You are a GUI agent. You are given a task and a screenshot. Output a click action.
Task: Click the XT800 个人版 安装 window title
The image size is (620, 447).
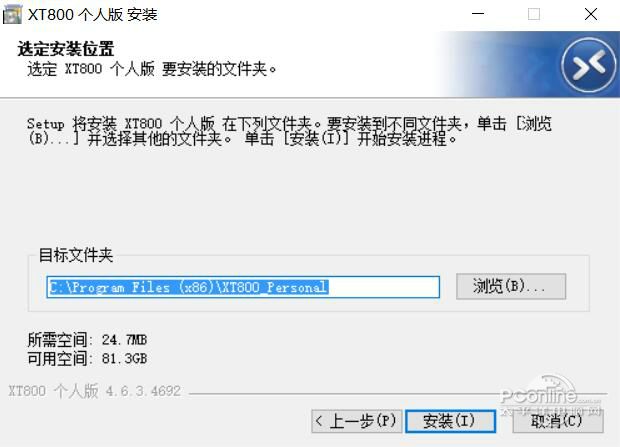tap(93, 15)
